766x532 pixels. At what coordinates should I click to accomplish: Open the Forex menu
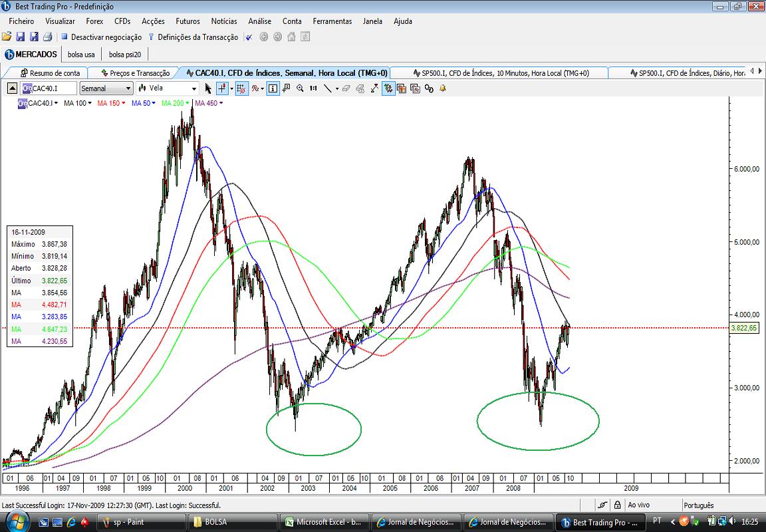tap(95, 21)
